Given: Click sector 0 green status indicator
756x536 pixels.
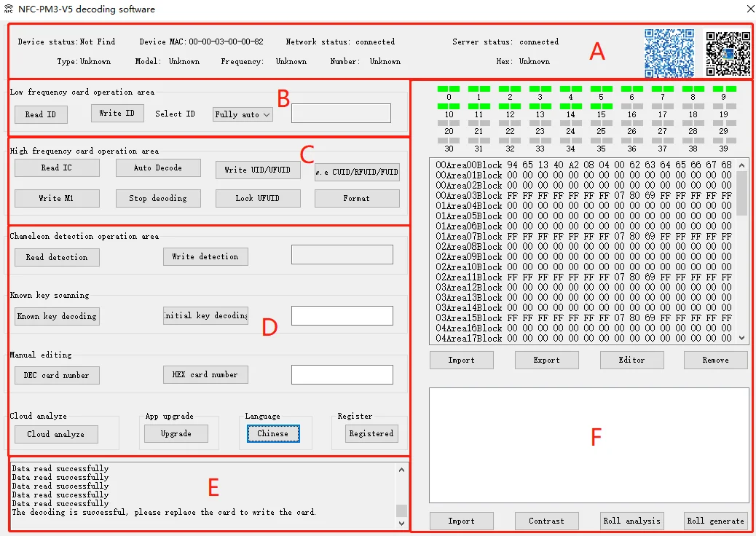Looking at the screenshot, I should coord(449,89).
